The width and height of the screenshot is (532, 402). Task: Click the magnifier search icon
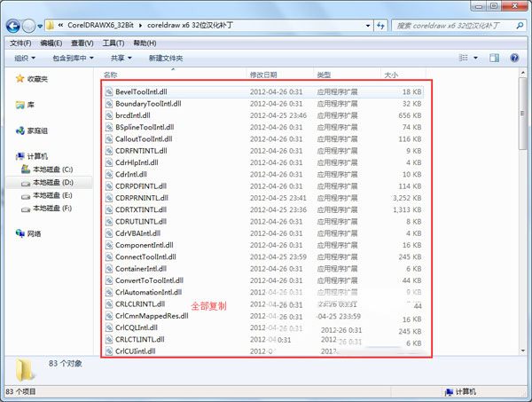(x=520, y=26)
